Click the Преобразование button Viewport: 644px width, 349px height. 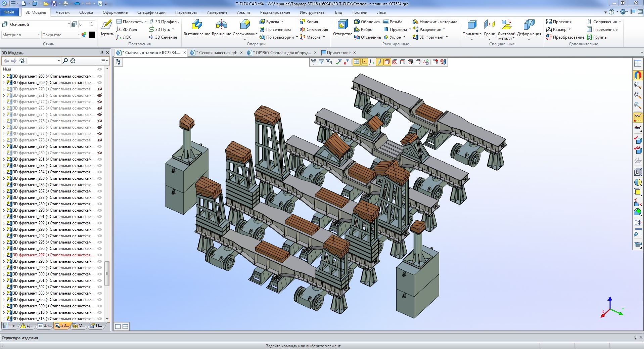(565, 37)
